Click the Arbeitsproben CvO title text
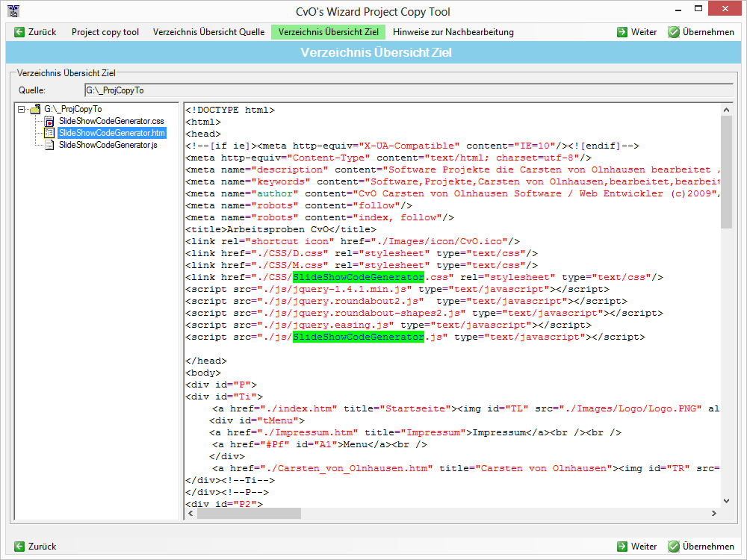 tap(278, 229)
